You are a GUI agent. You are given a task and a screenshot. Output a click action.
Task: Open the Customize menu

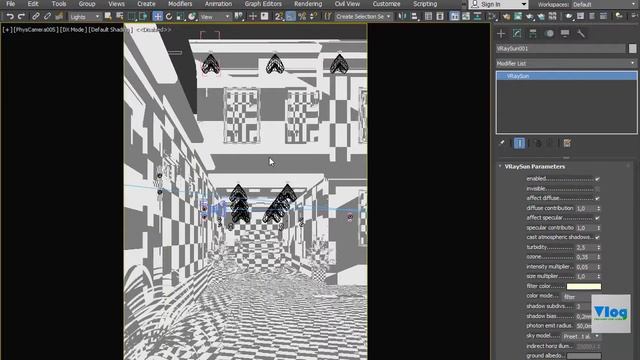386,4
